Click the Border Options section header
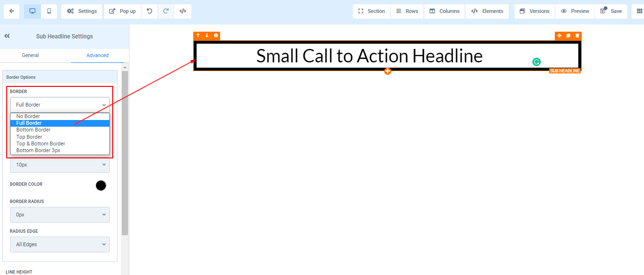 pos(60,77)
